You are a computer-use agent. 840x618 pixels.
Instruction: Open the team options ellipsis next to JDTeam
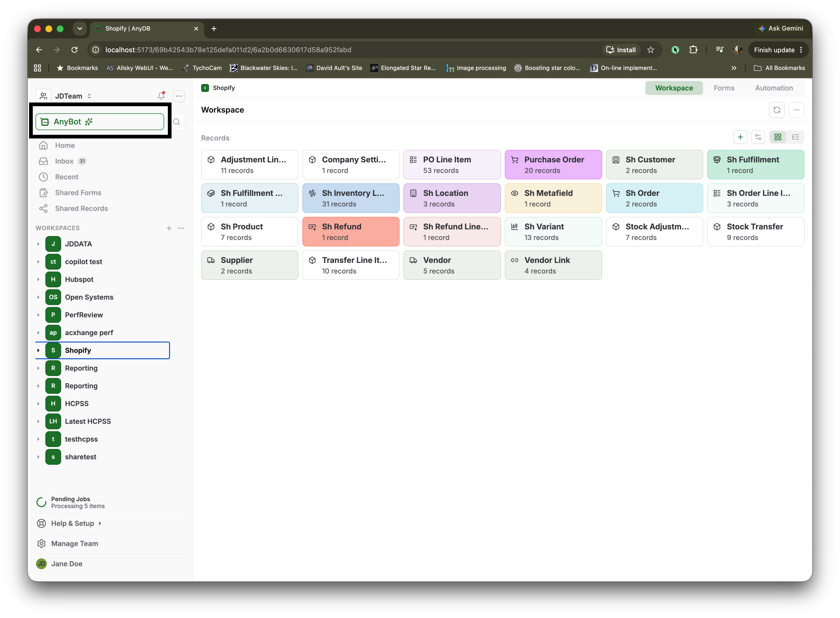tap(179, 96)
